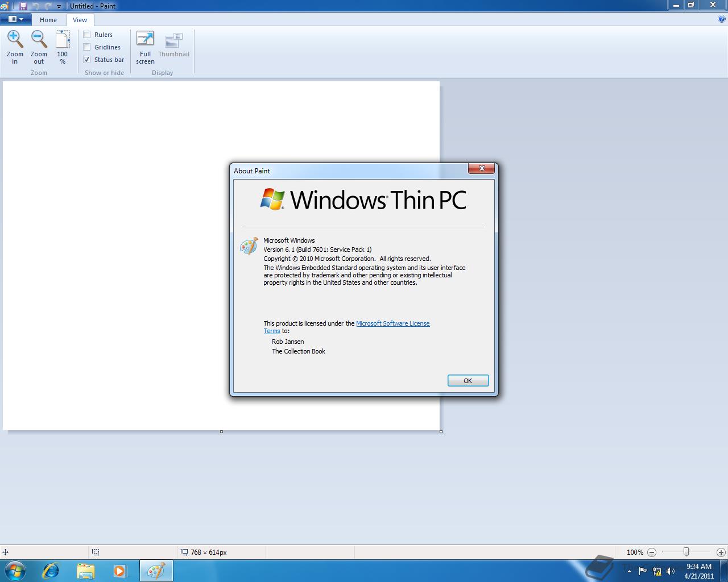Click the Paint taskbar button
Viewport: 728px width, 582px height.
156,571
